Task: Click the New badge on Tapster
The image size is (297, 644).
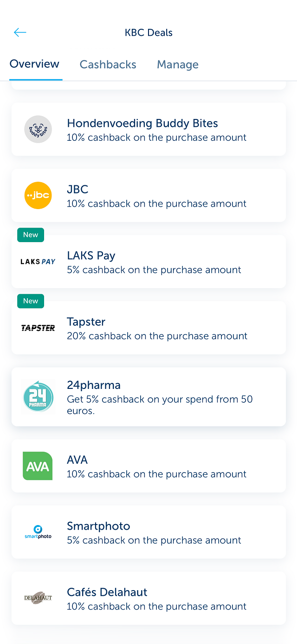Action: click(x=31, y=301)
